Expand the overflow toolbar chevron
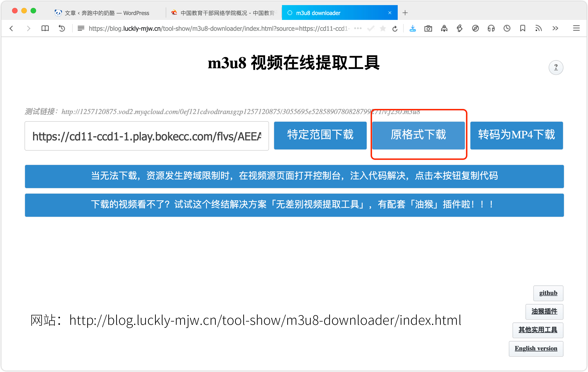 pyautogui.click(x=555, y=28)
